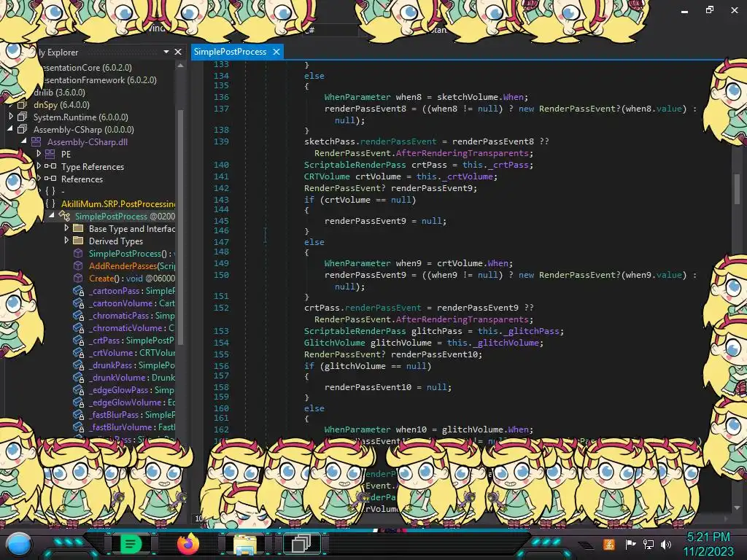Click the References node icon
The image size is (747, 560).
pyautogui.click(x=50, y=179)
